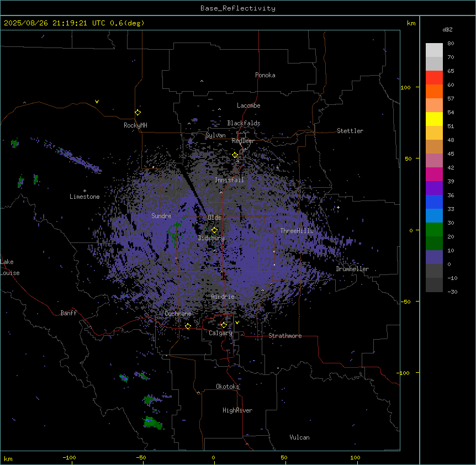
Task: Select the slate purple 0-10 dBZ swatch
Action: [x=434, y=257]
